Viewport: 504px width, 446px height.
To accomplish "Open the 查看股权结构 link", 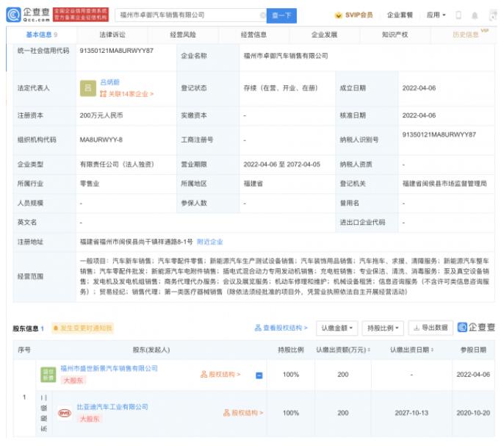I will 281,328.
